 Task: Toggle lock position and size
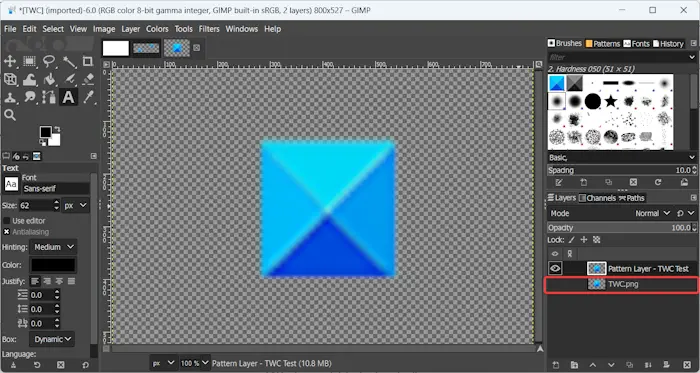point(583,240)
